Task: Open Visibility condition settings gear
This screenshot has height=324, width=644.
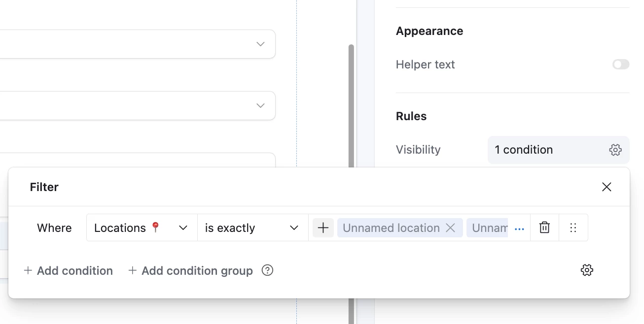Action: 615,150
